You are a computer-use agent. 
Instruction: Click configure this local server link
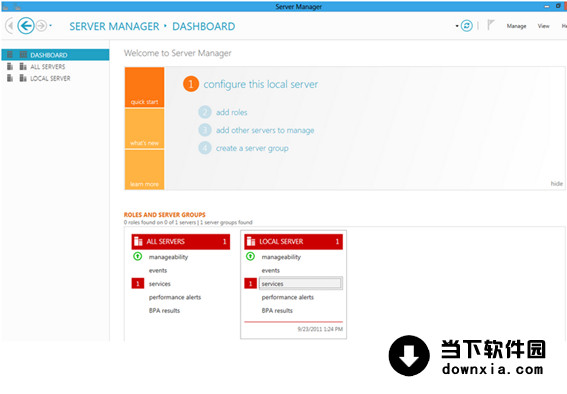tap(261, 84)
